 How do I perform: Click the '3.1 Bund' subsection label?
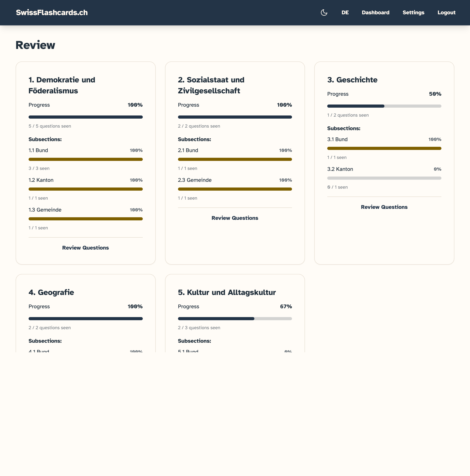pyautogui.click(x=337, y=139)
